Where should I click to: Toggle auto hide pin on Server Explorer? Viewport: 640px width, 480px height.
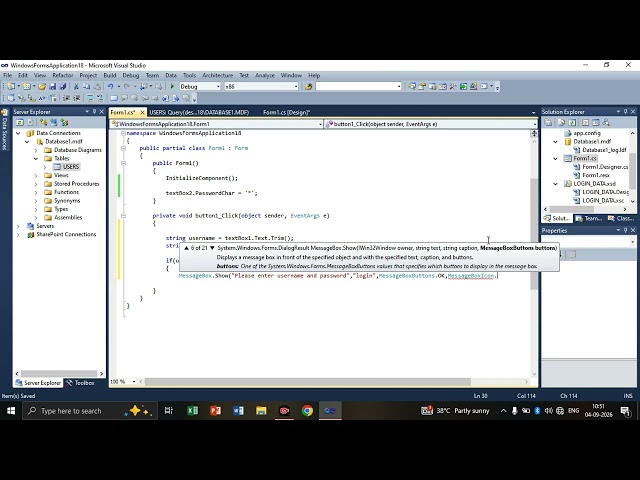[94, 111]
